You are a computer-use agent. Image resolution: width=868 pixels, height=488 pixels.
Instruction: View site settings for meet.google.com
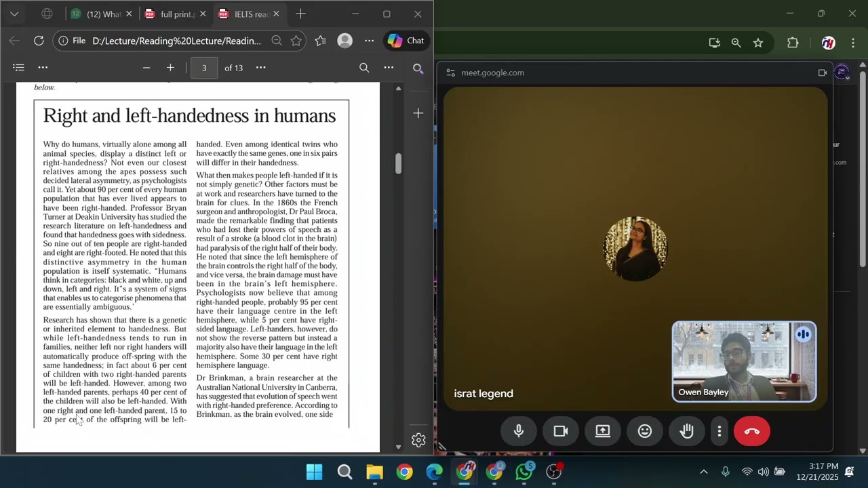tap(450, 73)
